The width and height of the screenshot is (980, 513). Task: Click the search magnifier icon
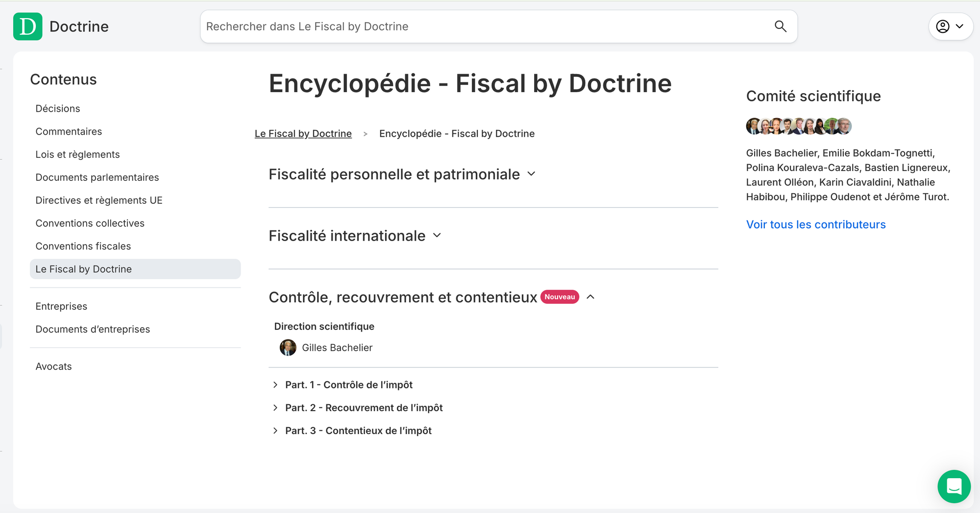(x=780, y=26)
